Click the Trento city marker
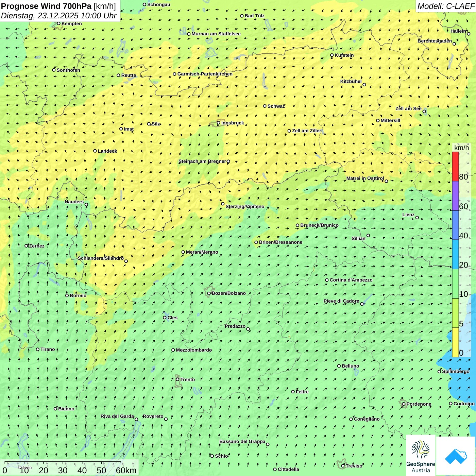 pos(177,379)
